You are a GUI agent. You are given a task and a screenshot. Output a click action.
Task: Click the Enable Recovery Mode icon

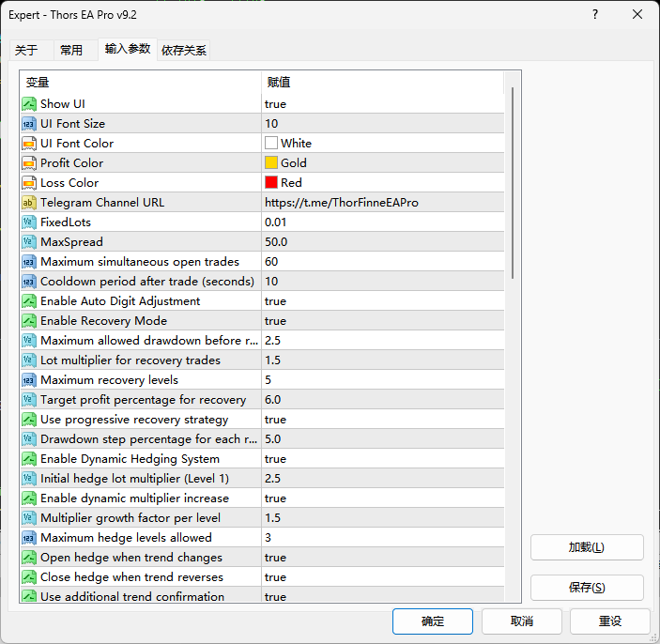[x=29, y=321]
